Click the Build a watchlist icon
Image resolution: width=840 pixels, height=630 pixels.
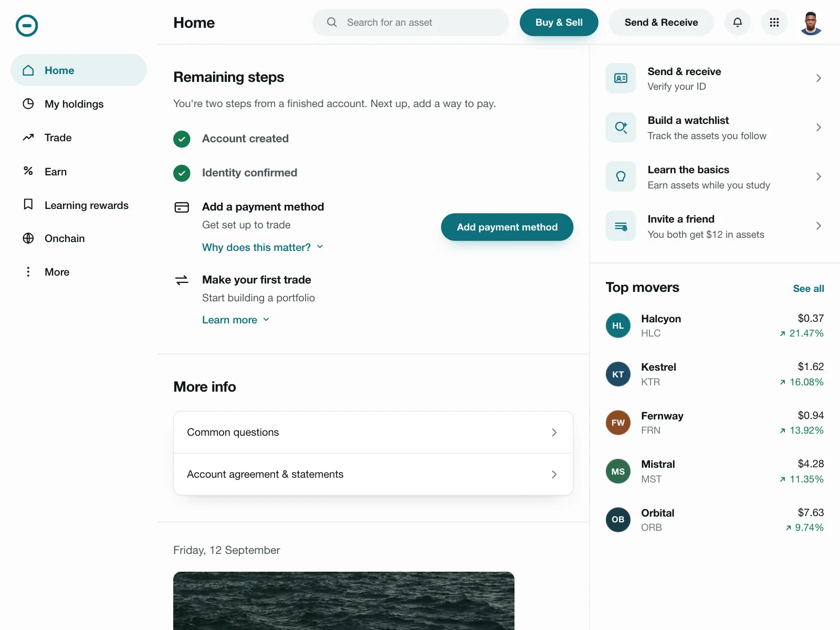[x=621, y=127]
